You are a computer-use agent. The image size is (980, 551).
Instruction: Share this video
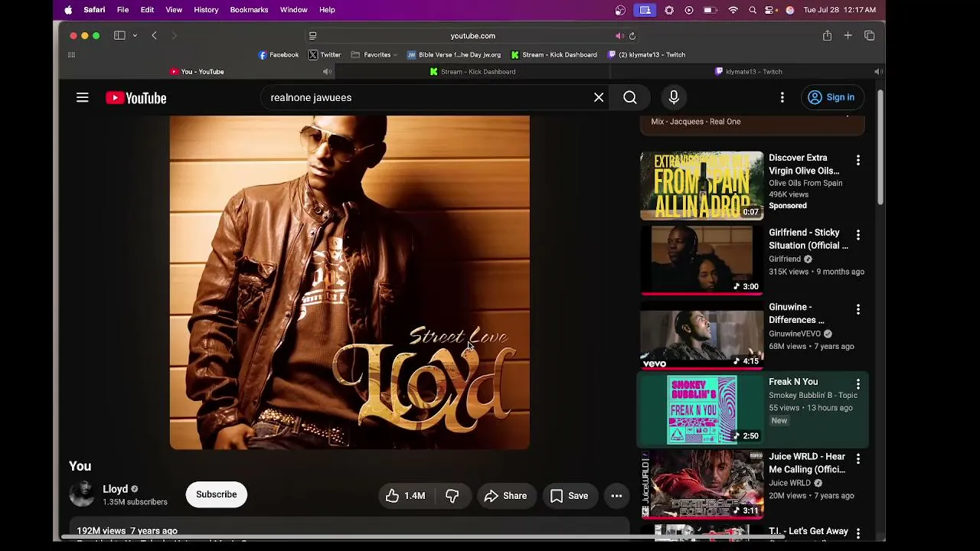click(506, 496)
